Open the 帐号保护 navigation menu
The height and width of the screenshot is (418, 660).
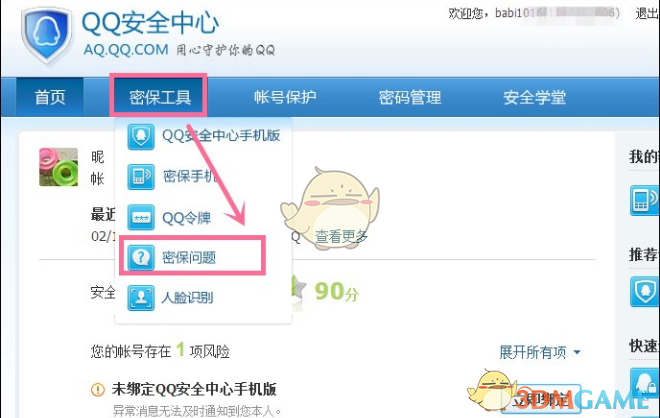point(285,97)
